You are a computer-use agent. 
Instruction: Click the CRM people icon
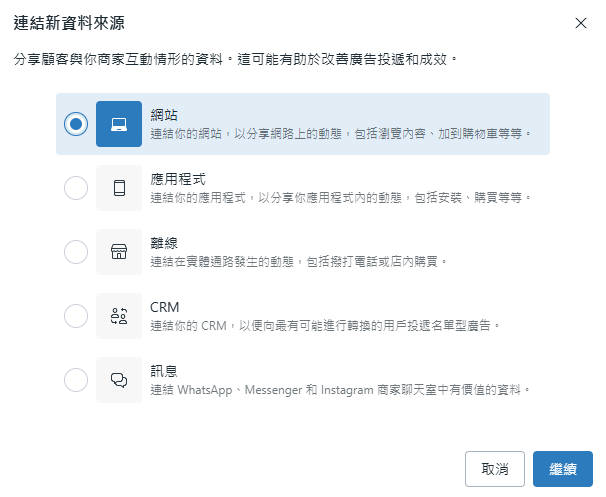coord(119,316)
